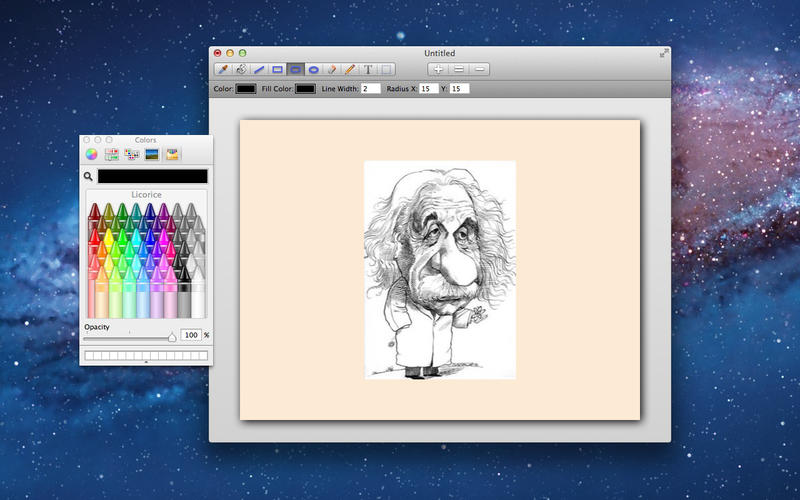800x500 pixels.
Task: Minimize the Untitled window with yellow button
Action: pyautogui.click(x=230, y=53)
